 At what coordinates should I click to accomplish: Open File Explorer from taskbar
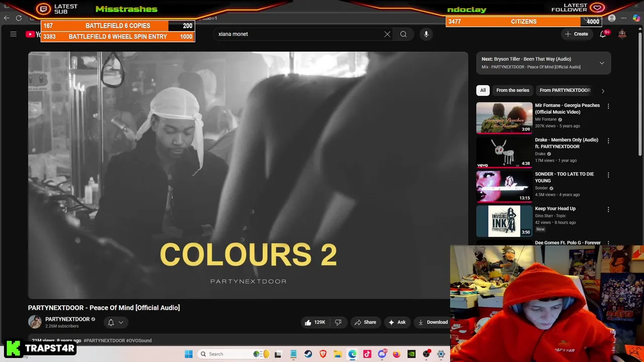click(338, 354)
